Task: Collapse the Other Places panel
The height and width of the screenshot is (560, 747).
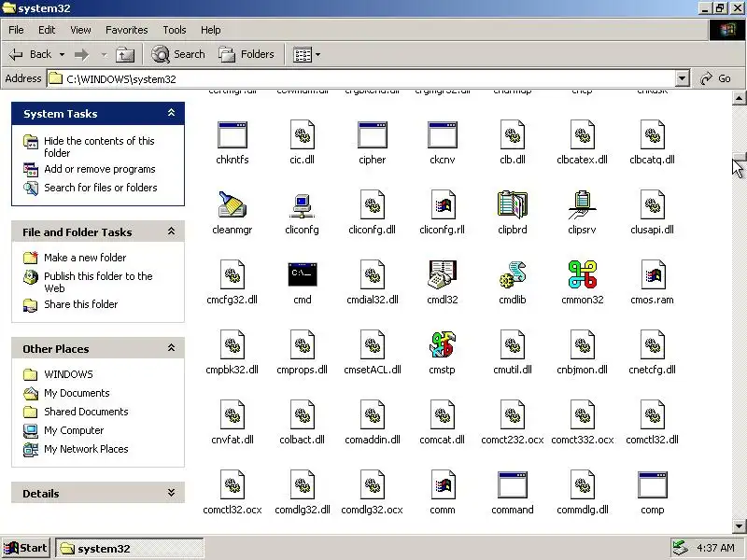Action: point(171,348)
